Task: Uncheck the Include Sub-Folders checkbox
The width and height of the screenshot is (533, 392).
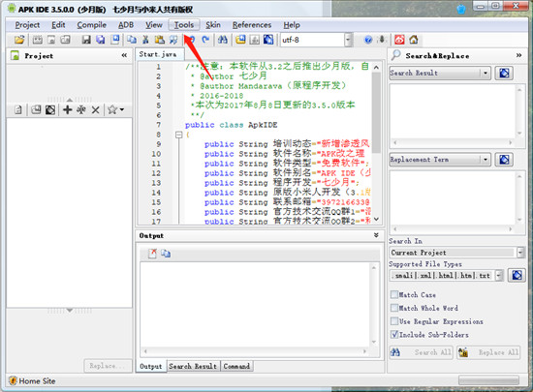Action: pyautogui.click(x=394, y=334)
